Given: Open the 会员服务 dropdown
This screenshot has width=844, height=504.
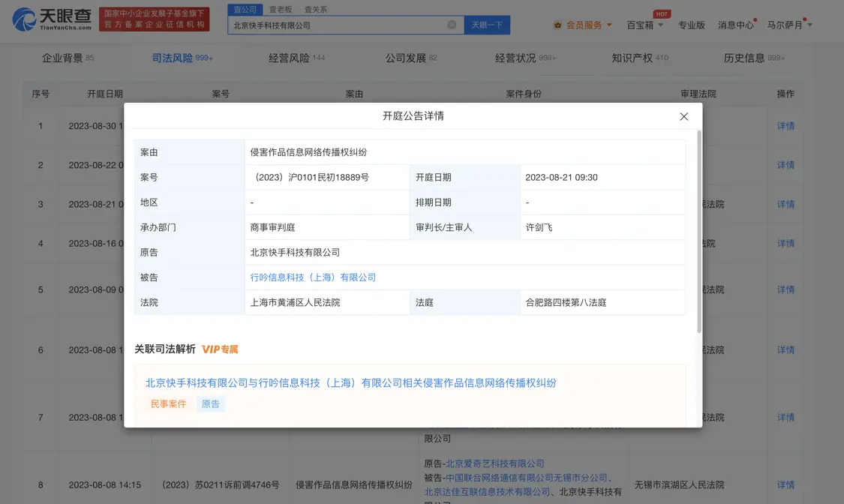Looking at the screenshot, I should click(x=590, y=25).
